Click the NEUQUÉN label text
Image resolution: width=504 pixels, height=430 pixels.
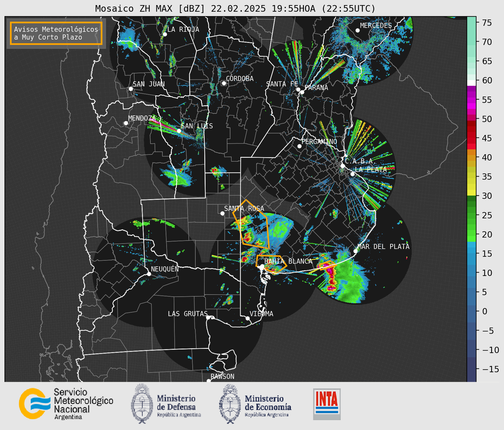[165, 269]
